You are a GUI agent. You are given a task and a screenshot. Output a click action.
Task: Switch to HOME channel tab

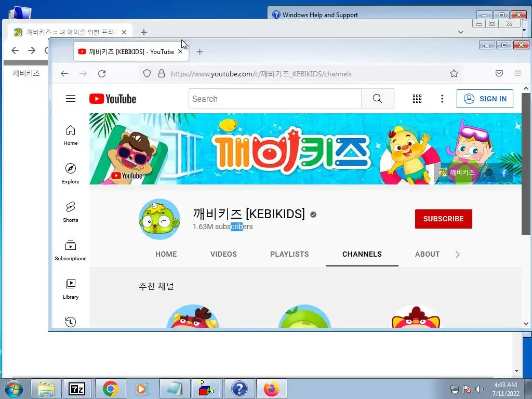pyautogui.click(x=166, y=254)
